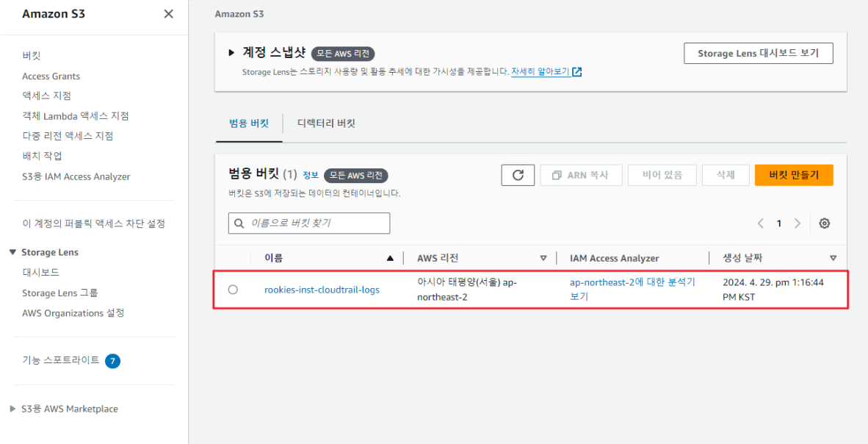Open 버킷 in the sidebar
The height and width of the screenshot is (444, 868).
click(32, 55)
